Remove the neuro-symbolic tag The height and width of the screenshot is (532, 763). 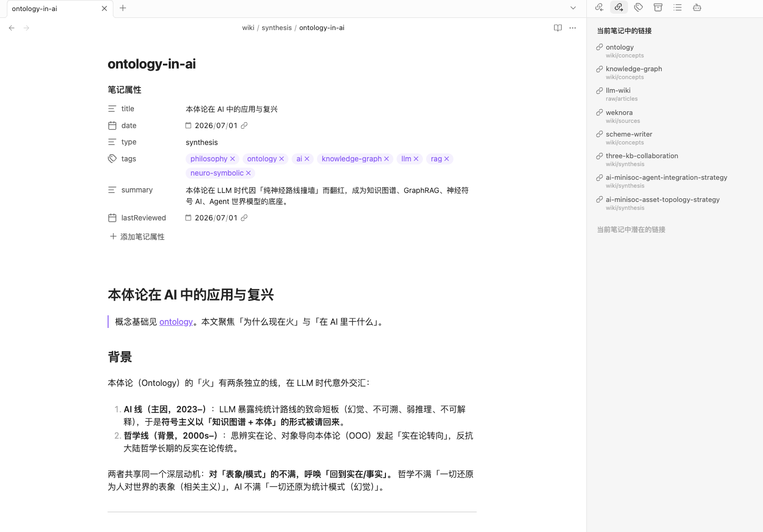[248, 173]
